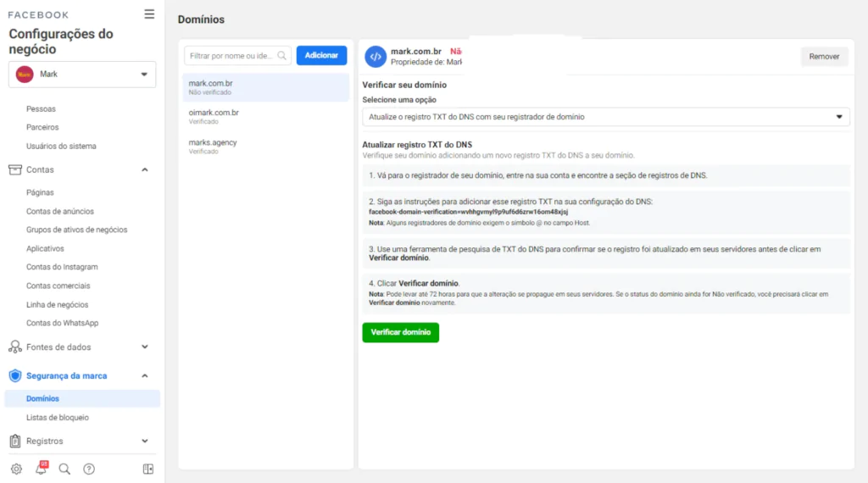Click the facebook-domain-verification TXT value

pos(468,212)
